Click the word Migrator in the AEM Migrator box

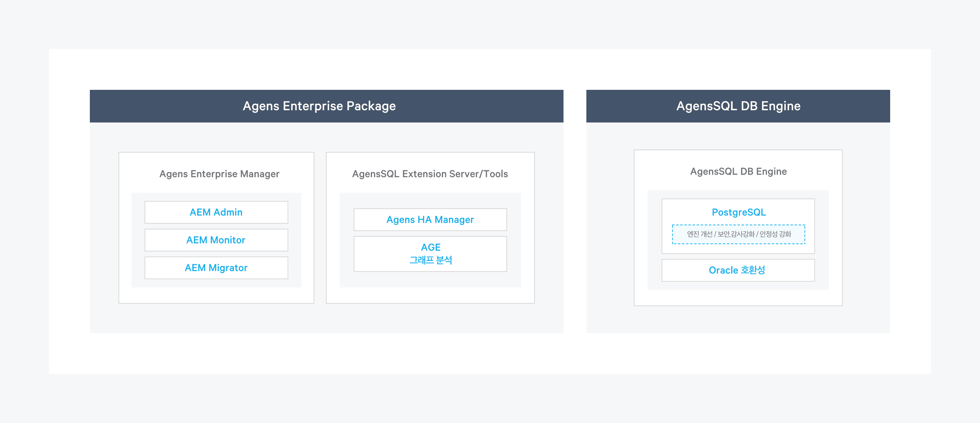(x=228, y=268)
